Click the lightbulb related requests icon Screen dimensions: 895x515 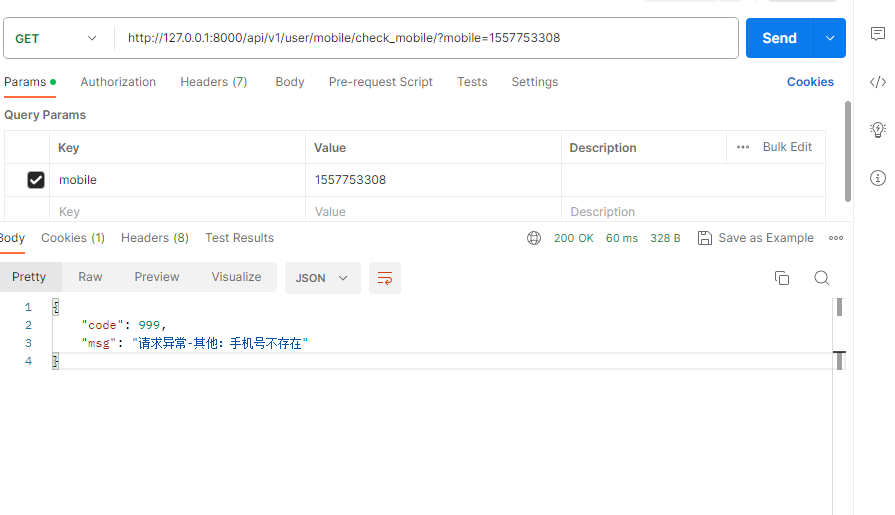[877, 130]
